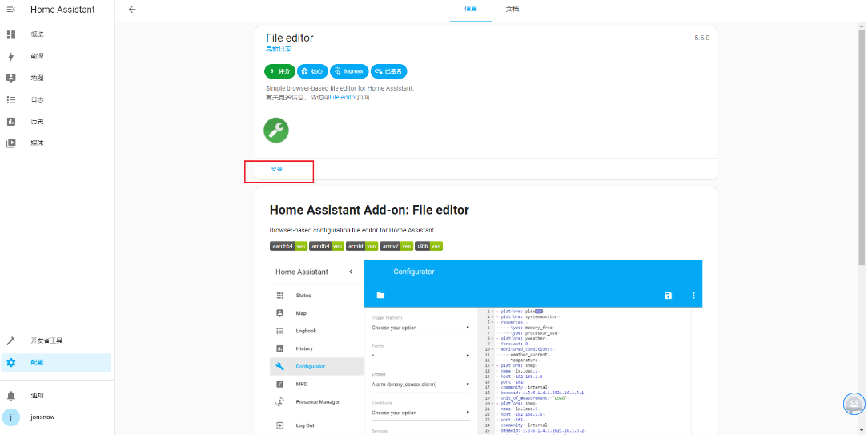Open the File editor page link in the description
Image resolution: width=868 pixels, height=447 pixels.
click(x=343, y=97)
